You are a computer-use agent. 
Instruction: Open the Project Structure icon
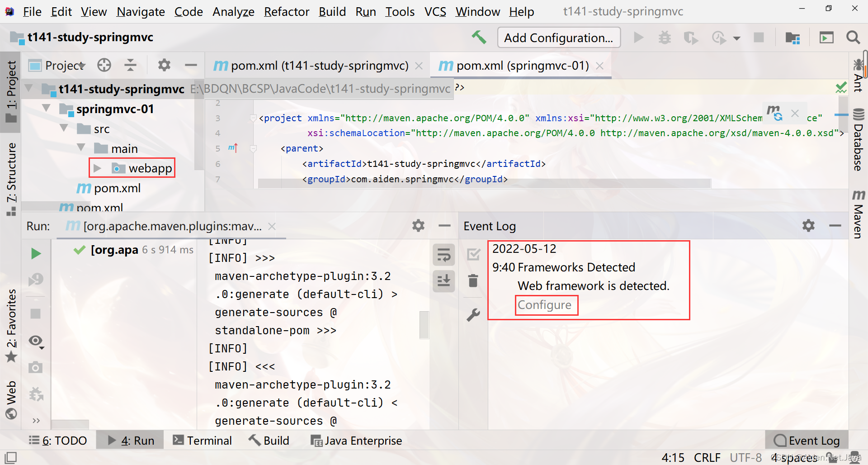pos(793,38)
